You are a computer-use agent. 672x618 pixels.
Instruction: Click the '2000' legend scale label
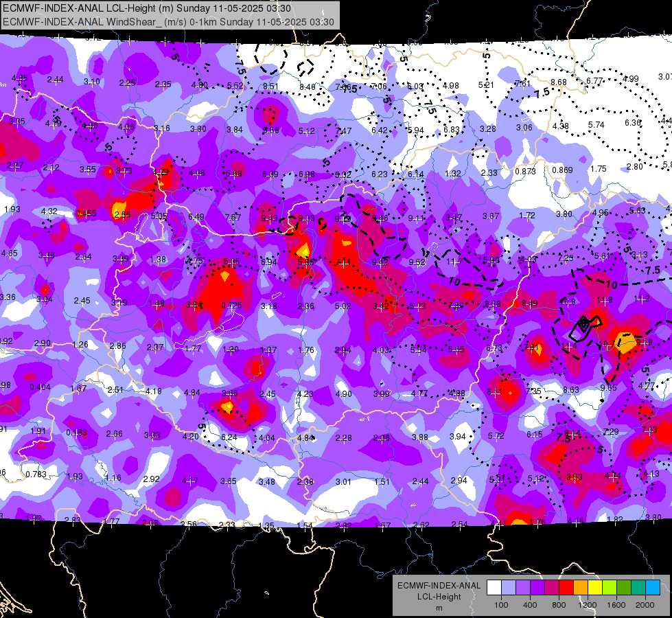(645, 605)
